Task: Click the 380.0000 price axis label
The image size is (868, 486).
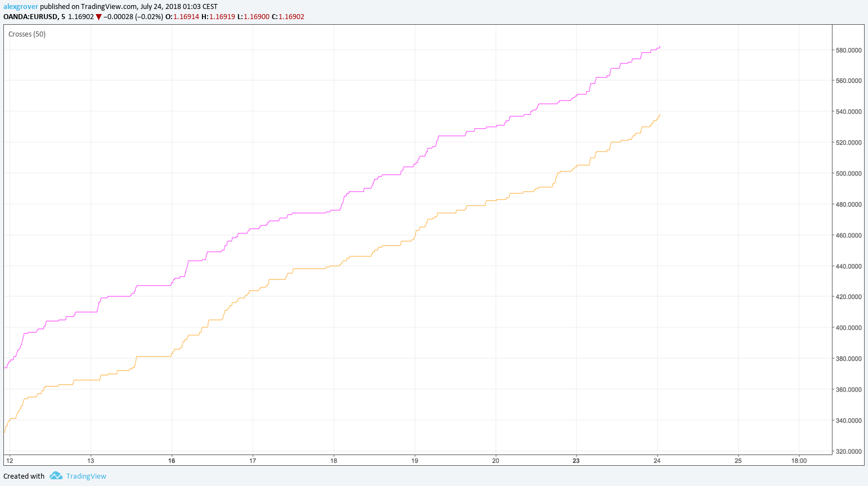Action: [849, 359]
